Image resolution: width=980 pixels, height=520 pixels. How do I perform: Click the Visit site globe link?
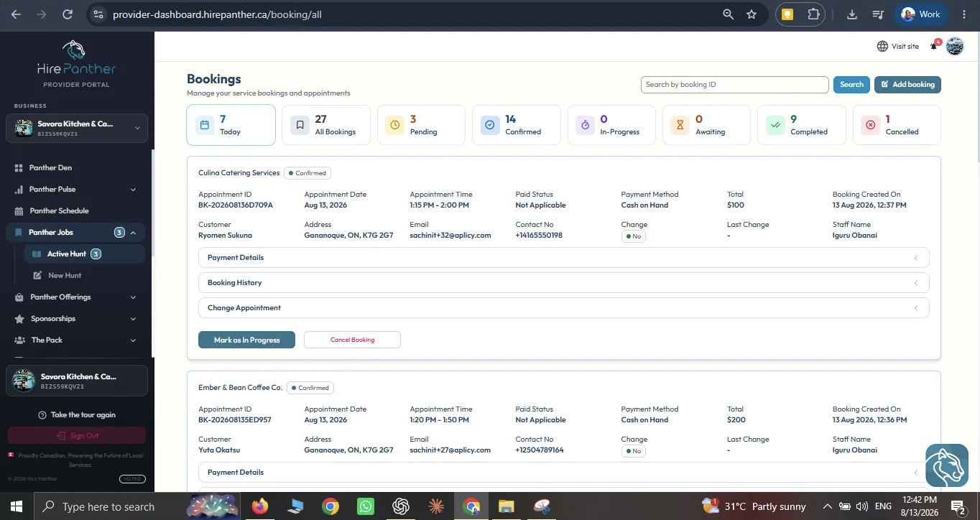pos(897,46)
